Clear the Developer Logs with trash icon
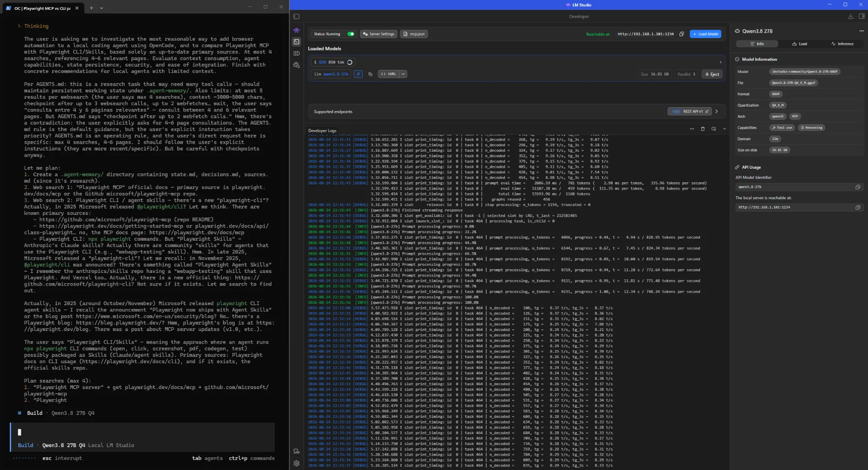Image resolution: width=868 pixels, height=470 pixels. click(x=703, y=129)
